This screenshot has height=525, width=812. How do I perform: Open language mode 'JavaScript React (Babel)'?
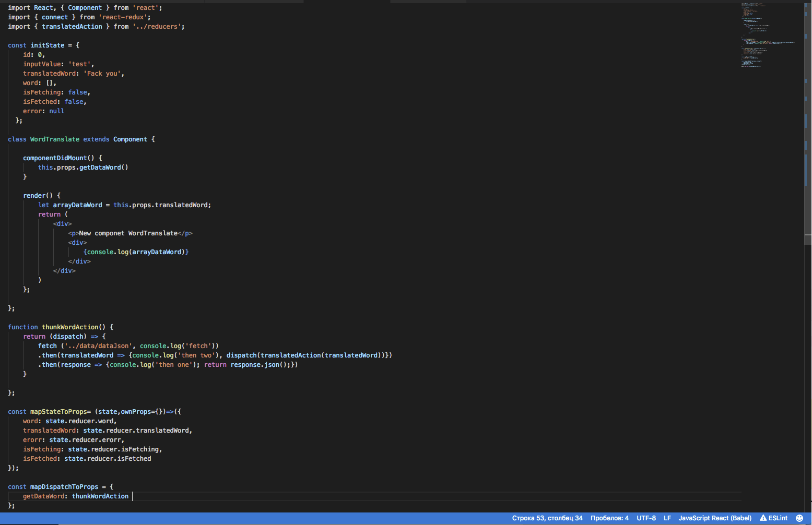click(x=715, y=518)
